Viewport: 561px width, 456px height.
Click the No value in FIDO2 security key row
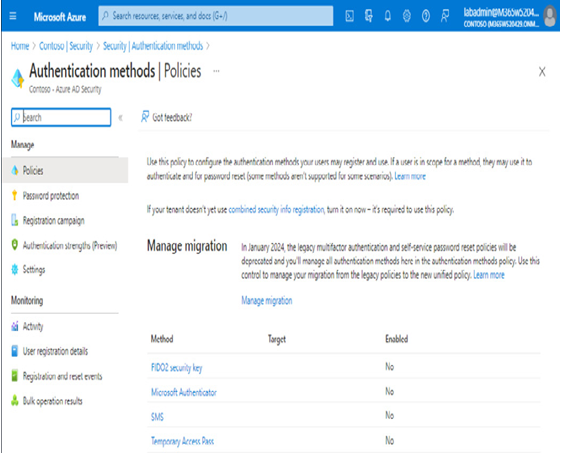[390, 367]
